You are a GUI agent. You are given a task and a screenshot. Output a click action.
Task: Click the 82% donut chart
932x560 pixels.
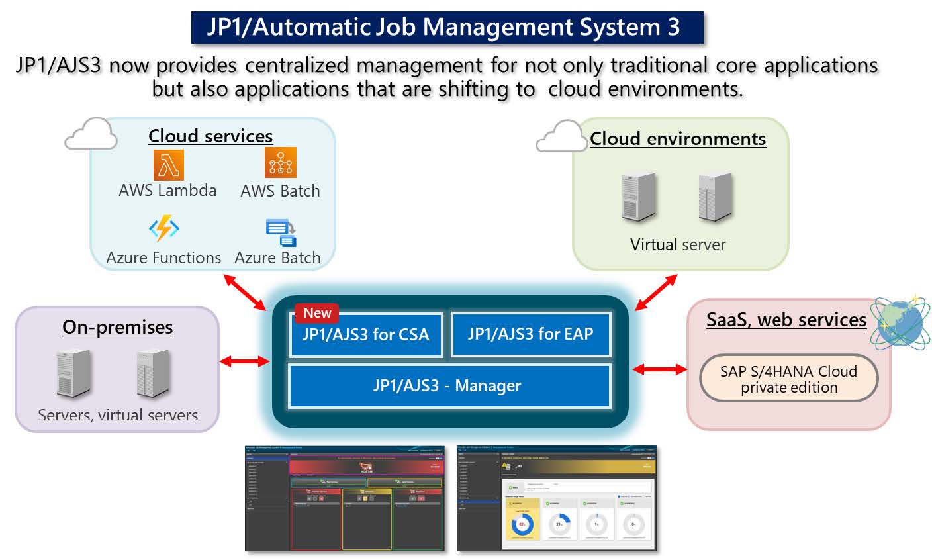click(x=522, y=524)
